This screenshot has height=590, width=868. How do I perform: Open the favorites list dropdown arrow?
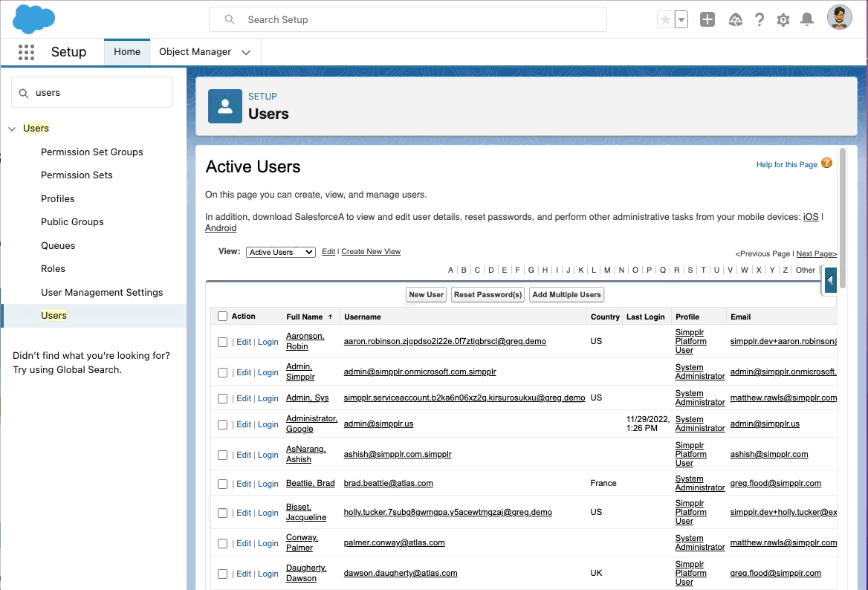click(x=679, y=19)
